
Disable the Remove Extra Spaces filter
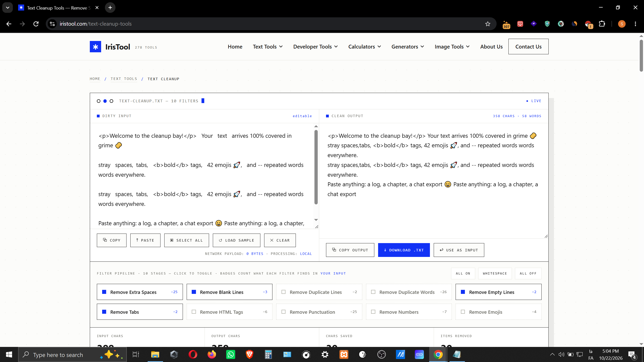[140, 292]
